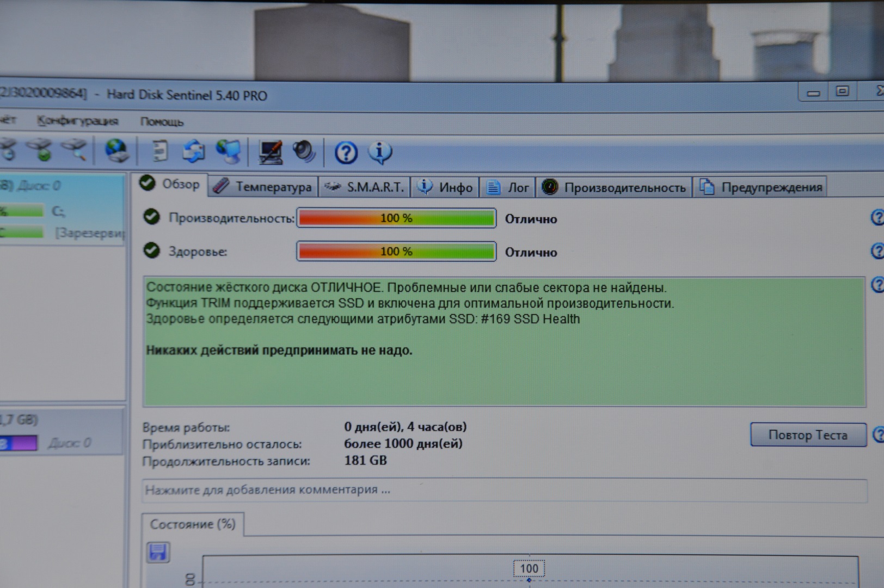The width and height of the screenshot is (884, 588).
Task: Click the Повтор Теста button
Action: [x=808, y=435]
